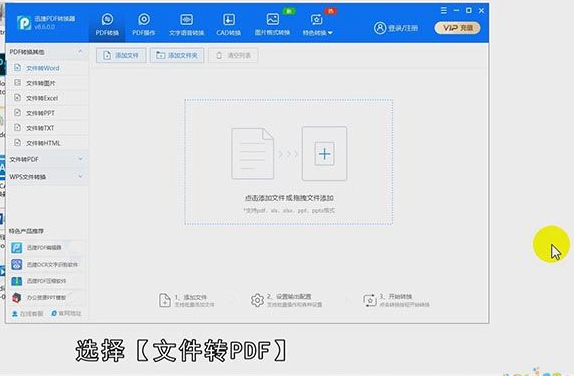Open the 迅捷OCR文字识别软件 product recommendation
The image size is (574, 376).
coord(47,264)
